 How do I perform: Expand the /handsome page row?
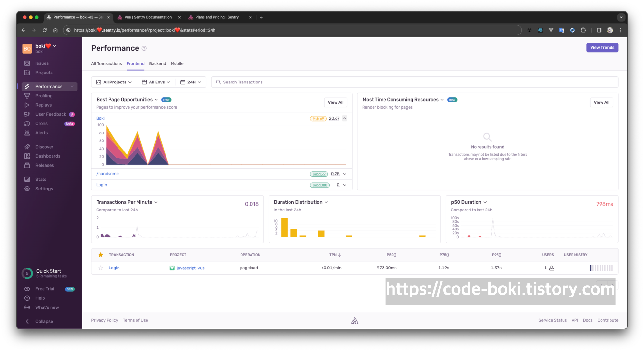[x=345, y=174]
